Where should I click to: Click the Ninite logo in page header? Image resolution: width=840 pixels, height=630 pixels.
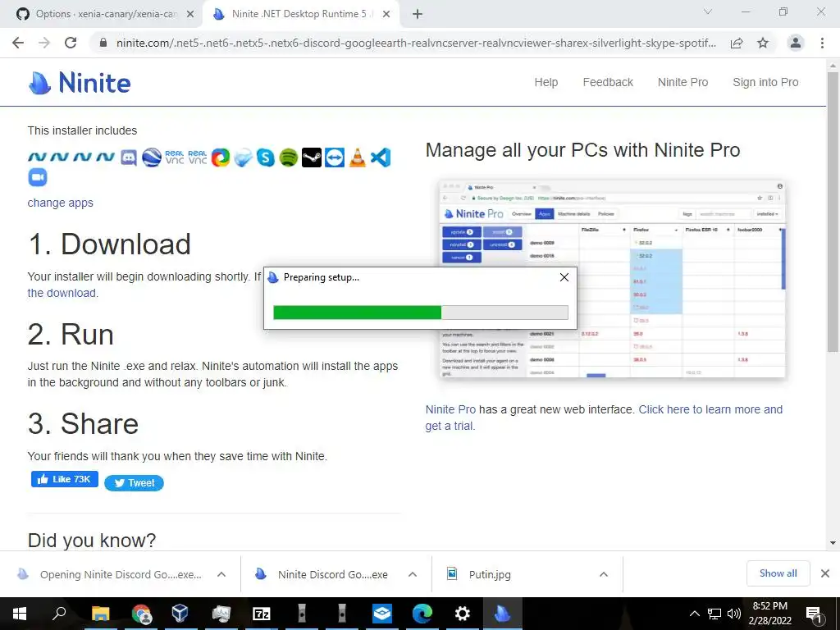click(80, 83)
